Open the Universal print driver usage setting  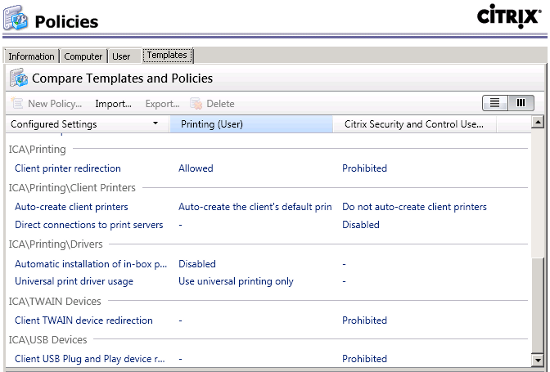tap(74, 281)
